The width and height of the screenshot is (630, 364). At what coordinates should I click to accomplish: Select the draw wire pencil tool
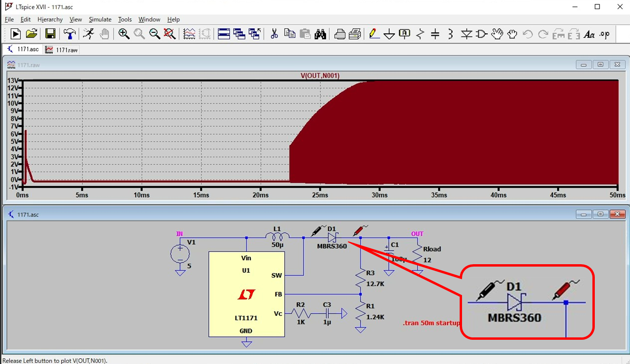pos(374,34)
